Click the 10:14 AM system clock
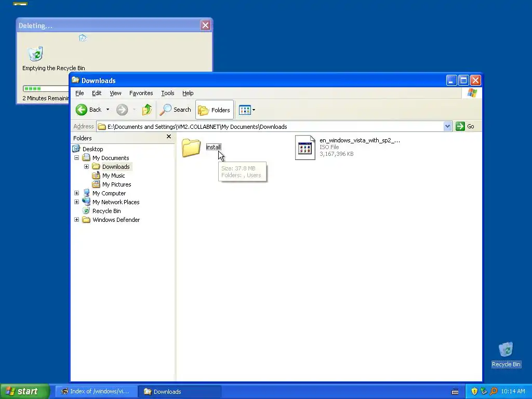The height and width of the screenshot is (399, 532). [x=513, y=392]
